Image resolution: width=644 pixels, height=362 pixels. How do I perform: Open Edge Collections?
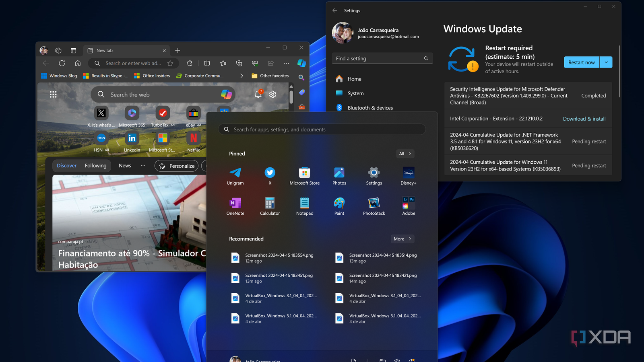tap(239, 63)
